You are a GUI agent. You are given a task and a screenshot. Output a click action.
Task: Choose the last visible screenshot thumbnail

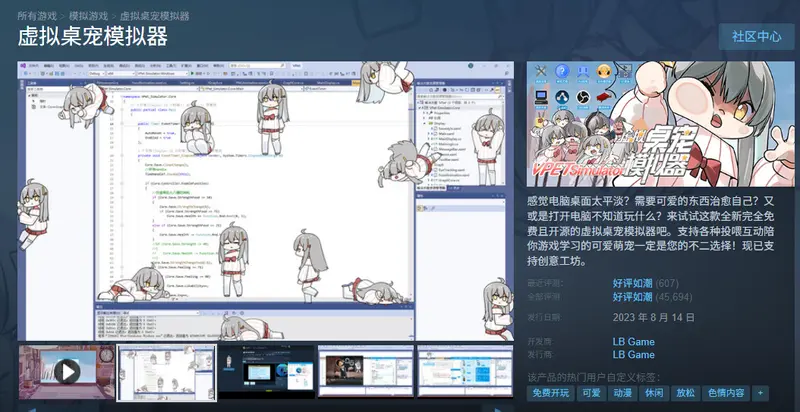coord(464,372)
